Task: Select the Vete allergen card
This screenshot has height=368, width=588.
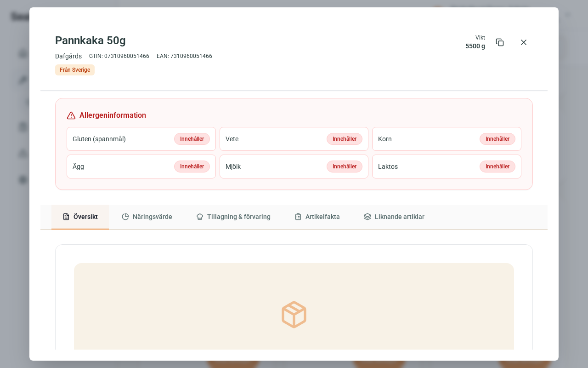Action: (x=294, y=139)
